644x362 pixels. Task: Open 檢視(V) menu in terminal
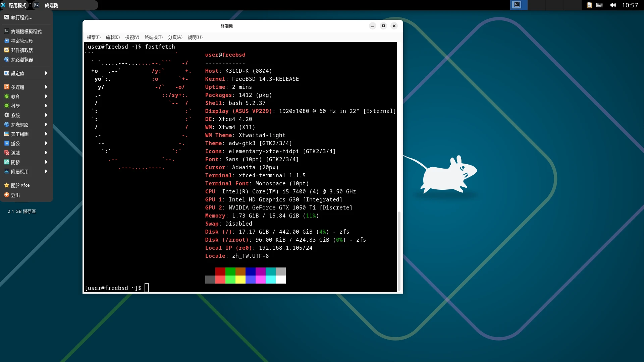[x=132, y=37]
